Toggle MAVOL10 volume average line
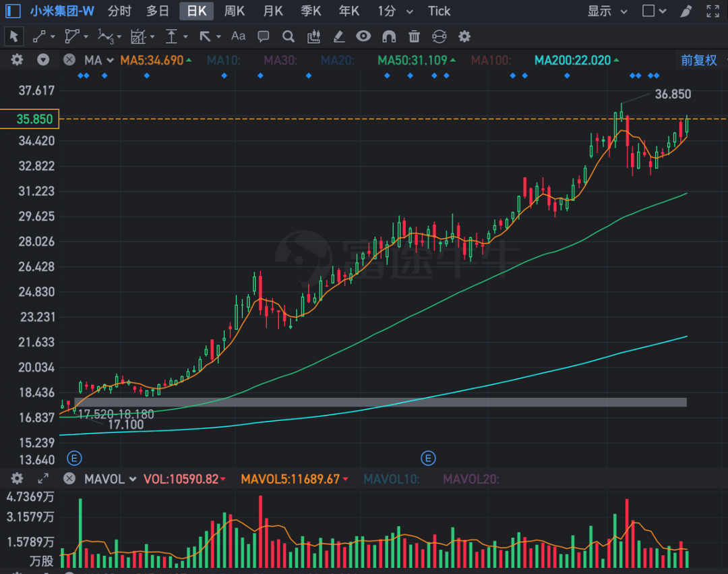The height and width of the screenshot is (574, 728). pyautogui.click(x=392, y=479)
